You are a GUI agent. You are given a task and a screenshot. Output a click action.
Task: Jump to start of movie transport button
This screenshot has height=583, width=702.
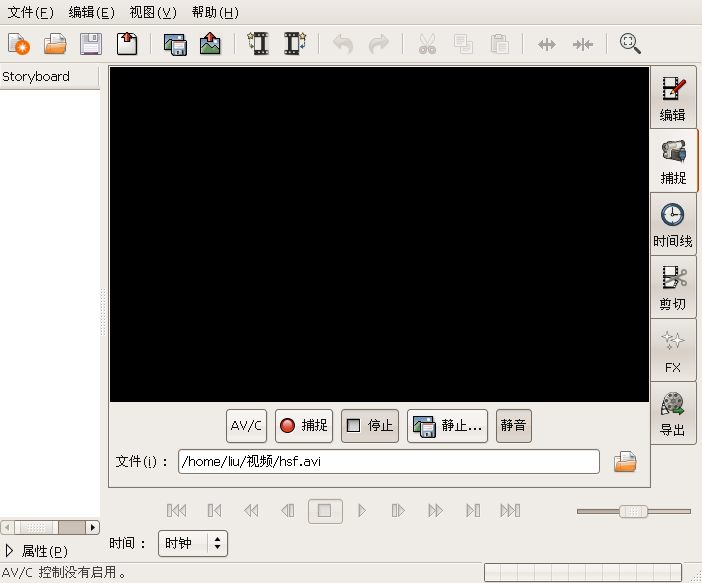176,510
